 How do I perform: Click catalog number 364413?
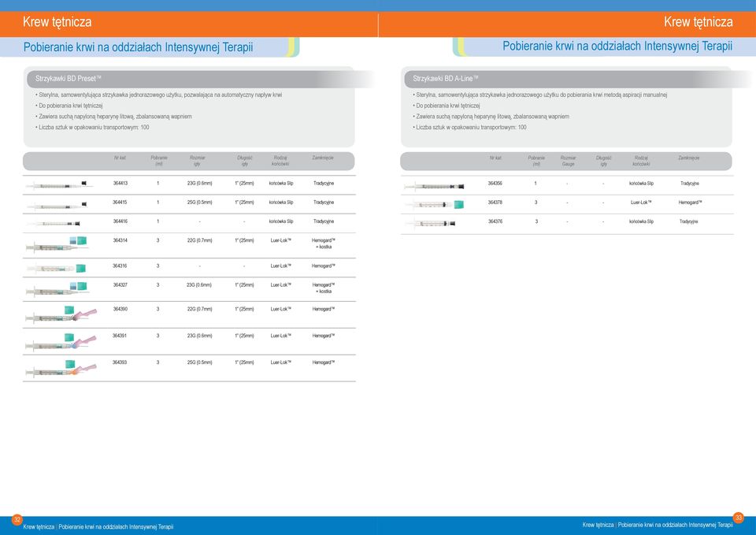pos(120,184)
